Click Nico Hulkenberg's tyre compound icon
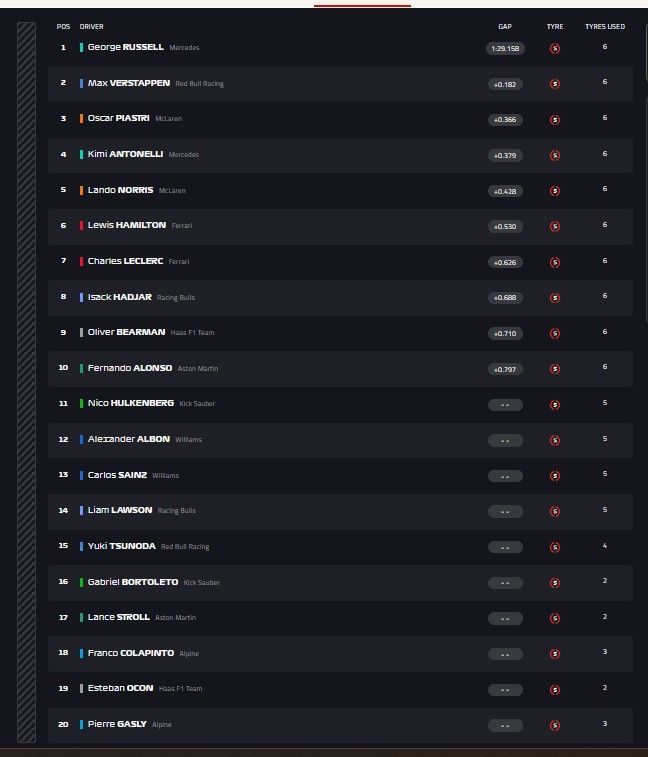The image size is (648, 757). point(555,404)
